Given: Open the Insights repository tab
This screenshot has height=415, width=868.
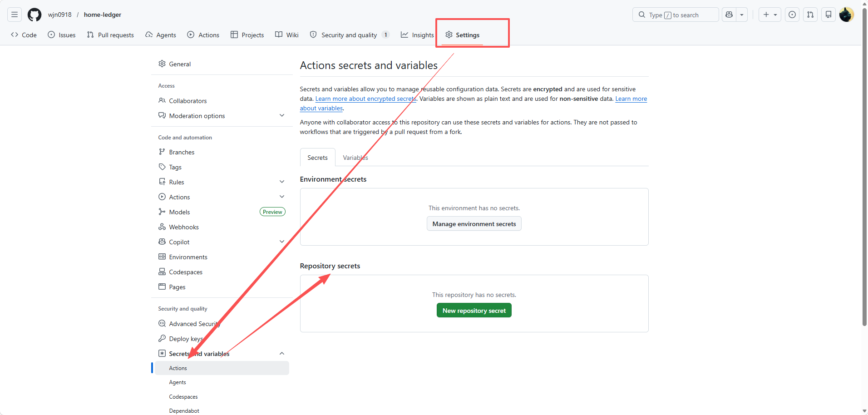Looking at the screenshot, I should click(x=417, y=35).
